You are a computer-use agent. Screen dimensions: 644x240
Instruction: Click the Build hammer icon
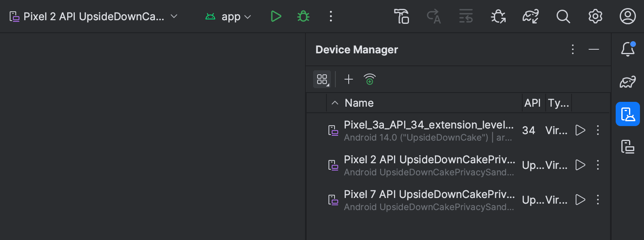[x=401, y=17]
